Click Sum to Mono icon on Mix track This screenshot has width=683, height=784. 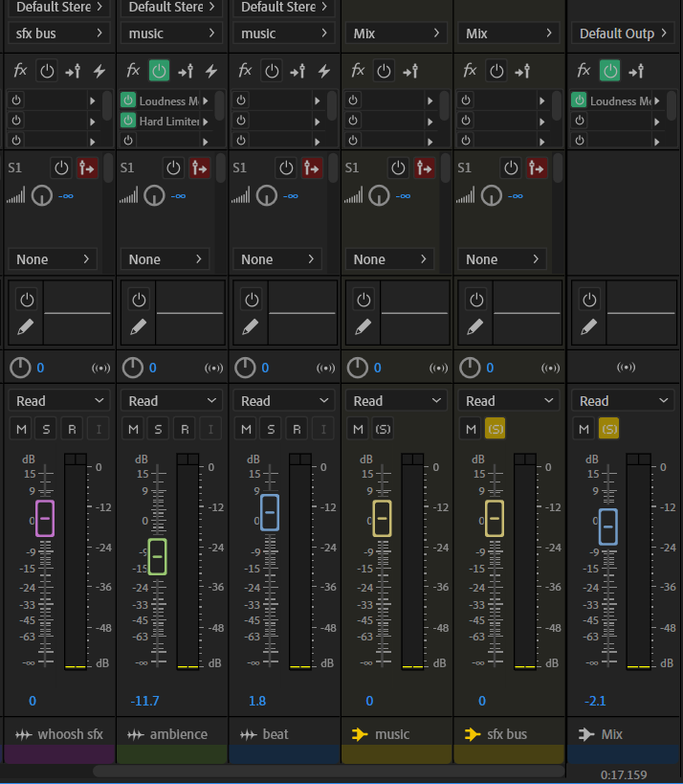(x=627, y=368)
